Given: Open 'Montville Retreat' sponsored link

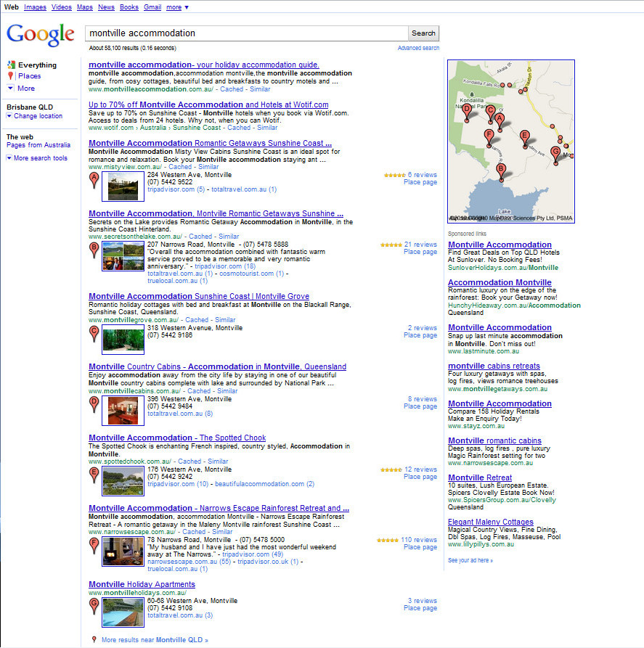Looking at the screenshot, I should coord(480,477).
